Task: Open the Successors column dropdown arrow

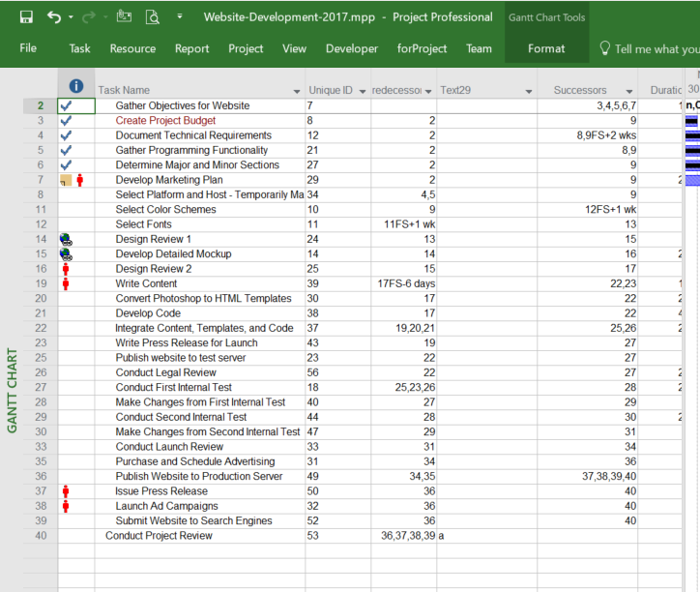Action: tap(628, 91)
